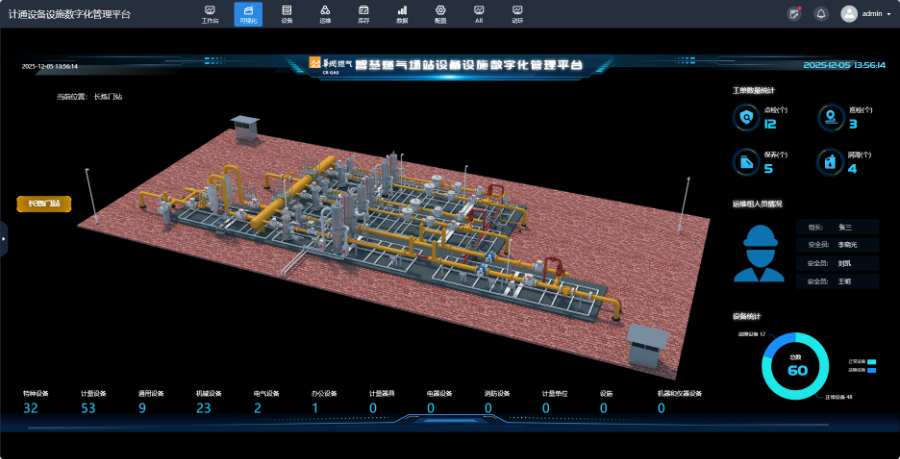Viewport: 900px width, 459px height.
Task: Select the 可视化 visualization tab
Action: 248,13
